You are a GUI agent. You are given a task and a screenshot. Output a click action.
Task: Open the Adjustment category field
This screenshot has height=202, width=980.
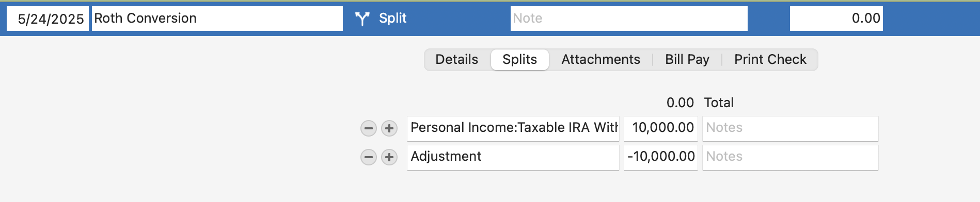513,157
